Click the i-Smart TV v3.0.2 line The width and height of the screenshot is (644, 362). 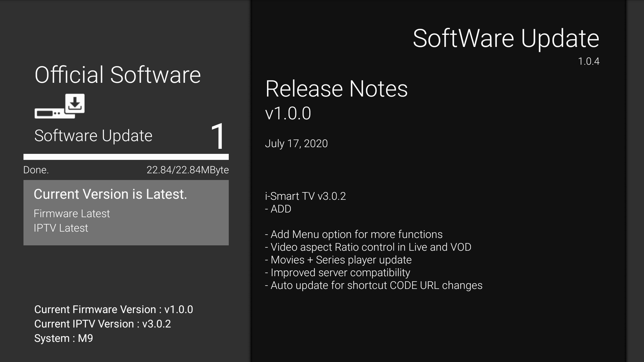click(x=305, y=196)
